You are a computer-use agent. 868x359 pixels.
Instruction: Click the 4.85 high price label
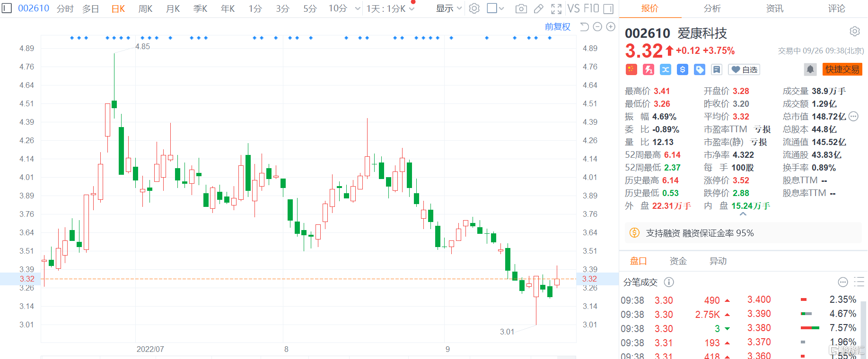142,46
